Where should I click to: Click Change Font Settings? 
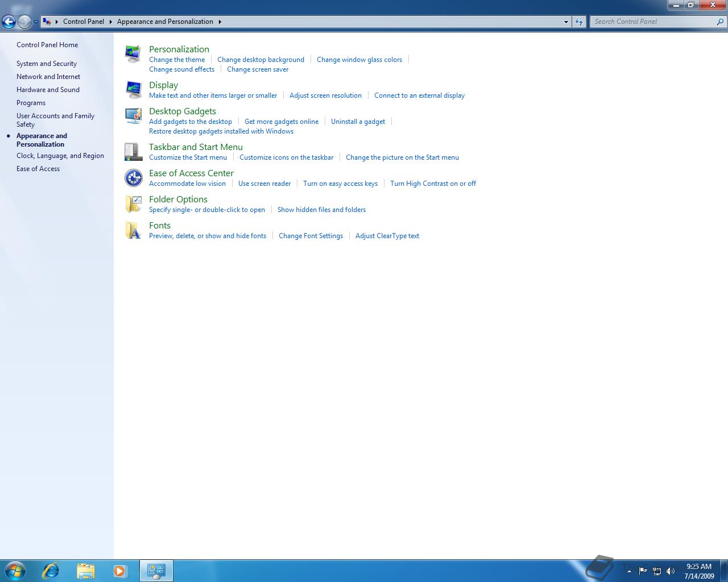point(311,236)
